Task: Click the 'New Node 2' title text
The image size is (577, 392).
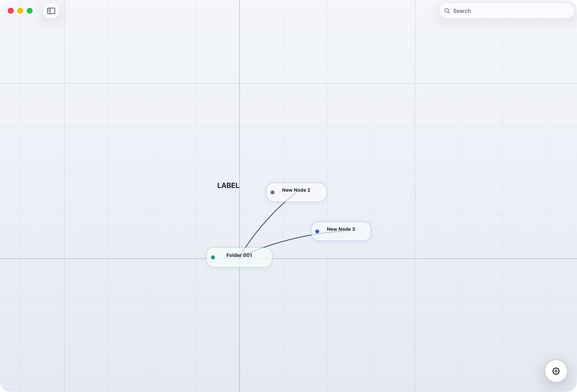Action: pos(296,190)
